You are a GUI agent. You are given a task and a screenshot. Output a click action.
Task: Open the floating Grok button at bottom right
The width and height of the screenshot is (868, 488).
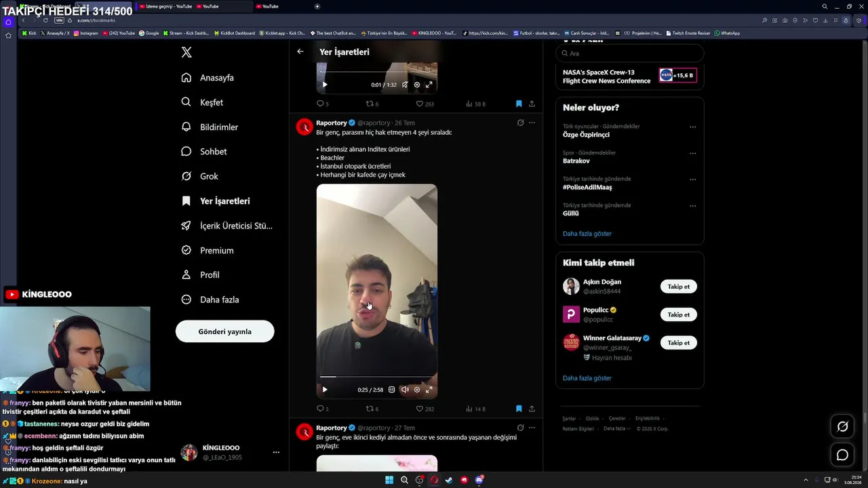coord(843,426)
